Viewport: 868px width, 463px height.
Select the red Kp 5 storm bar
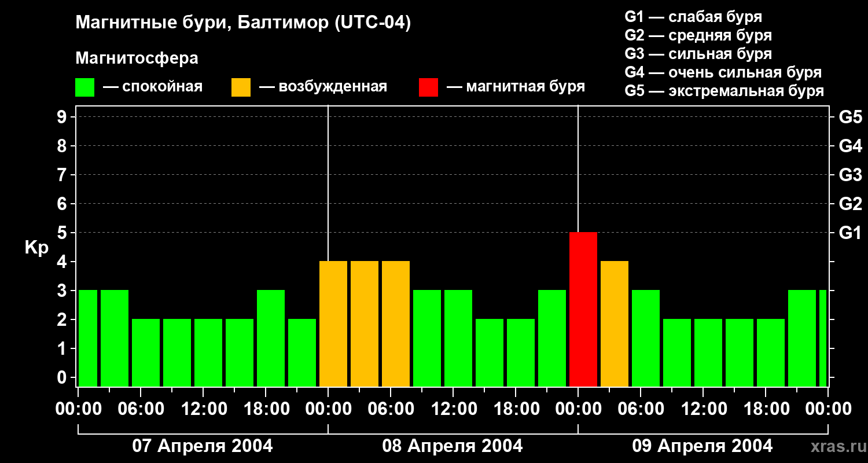coord(583,309)
